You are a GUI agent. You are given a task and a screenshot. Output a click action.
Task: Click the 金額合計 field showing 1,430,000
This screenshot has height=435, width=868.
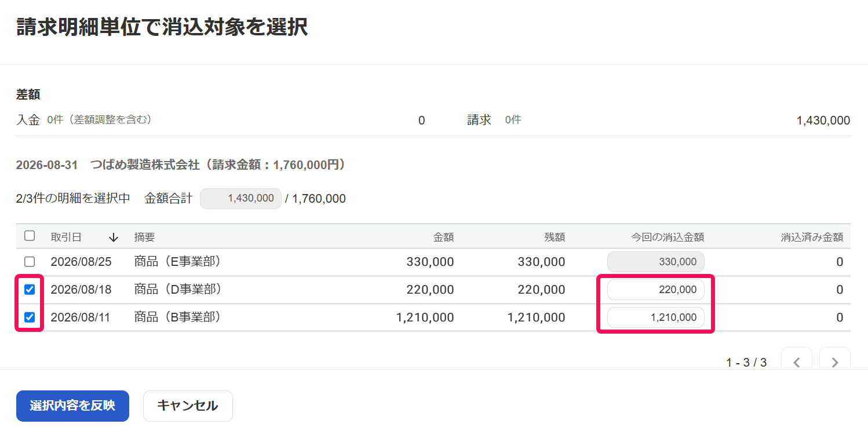(x=240, y=199)
